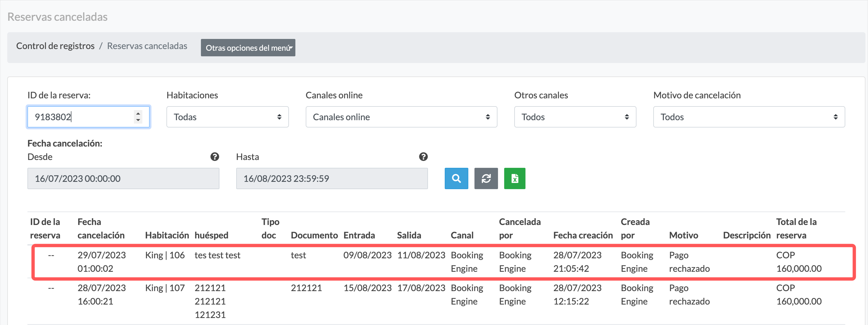
Task: Click the Habitación column header
Action: pos(167,235)
